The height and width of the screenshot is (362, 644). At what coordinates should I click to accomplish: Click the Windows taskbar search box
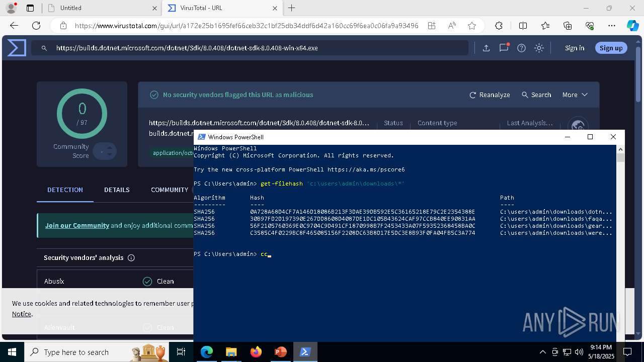(x=97, y=352)
